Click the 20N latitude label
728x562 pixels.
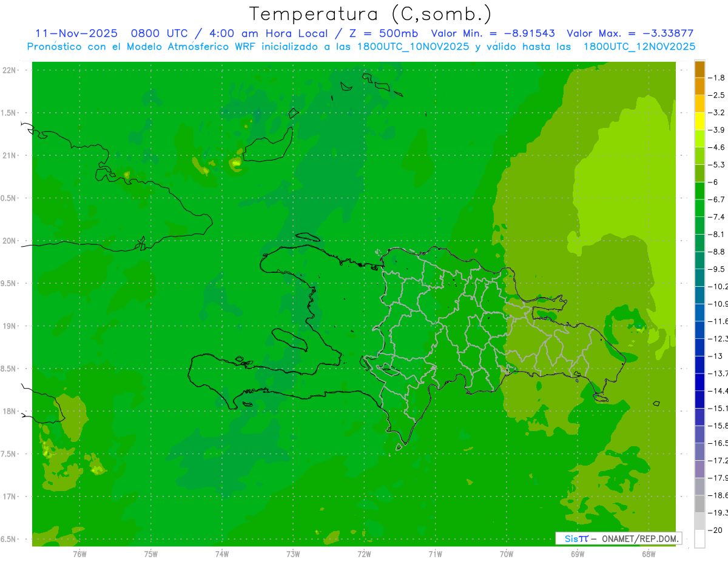pos(9,241)
